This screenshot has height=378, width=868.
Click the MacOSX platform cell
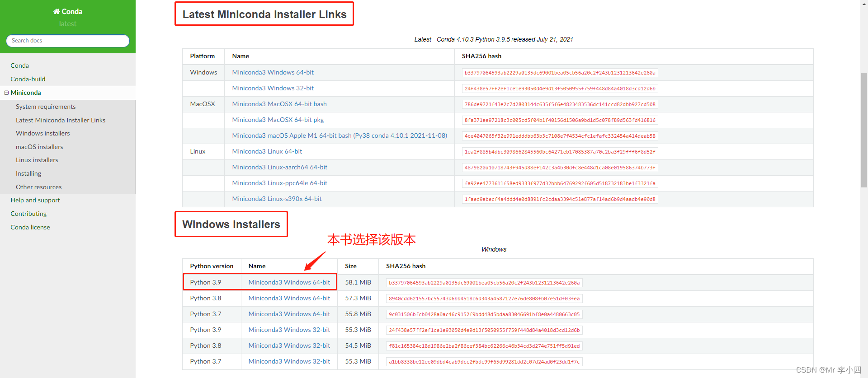coord(203,104)
